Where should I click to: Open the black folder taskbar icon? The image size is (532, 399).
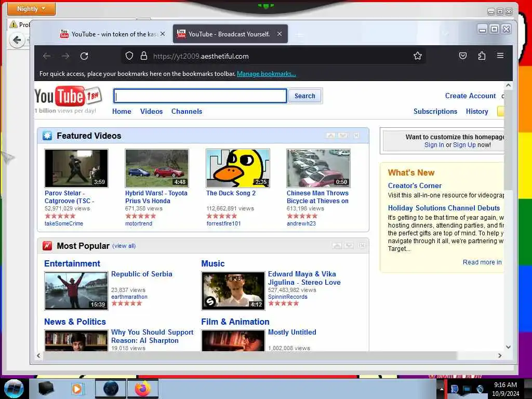click(x=46, y=389)
